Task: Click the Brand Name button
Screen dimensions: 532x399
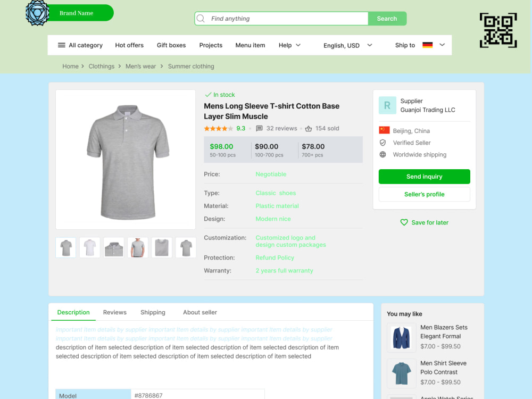Action: (x=76, y=13)
